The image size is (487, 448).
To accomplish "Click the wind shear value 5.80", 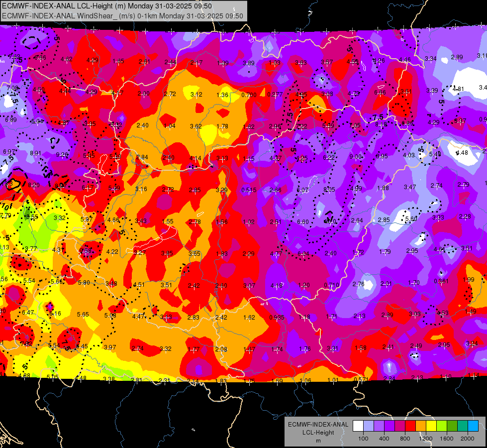I will 84,283.
